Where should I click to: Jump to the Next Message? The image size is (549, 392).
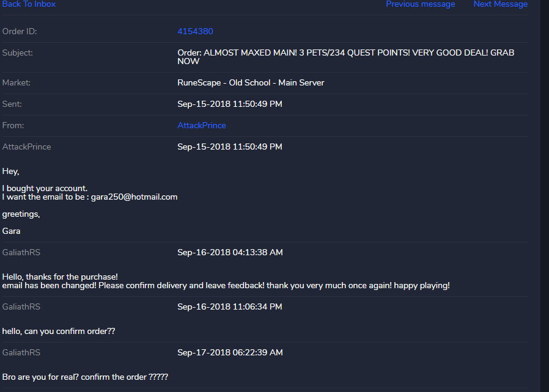500,4
